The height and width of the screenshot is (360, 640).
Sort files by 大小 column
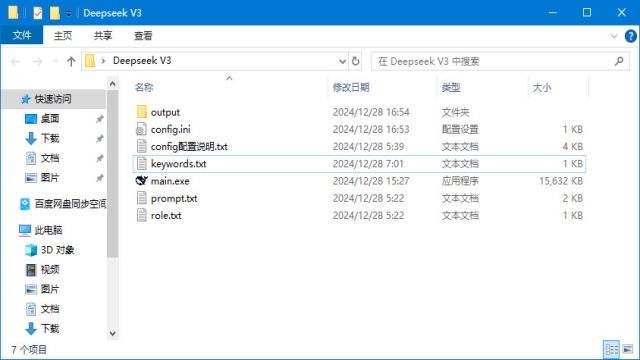[x=542, y=87]
